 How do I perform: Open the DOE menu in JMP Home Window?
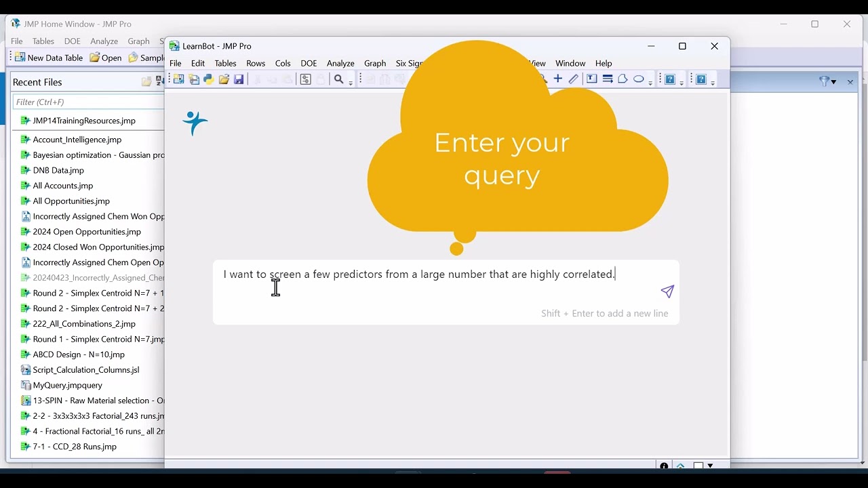pos(73,41)
